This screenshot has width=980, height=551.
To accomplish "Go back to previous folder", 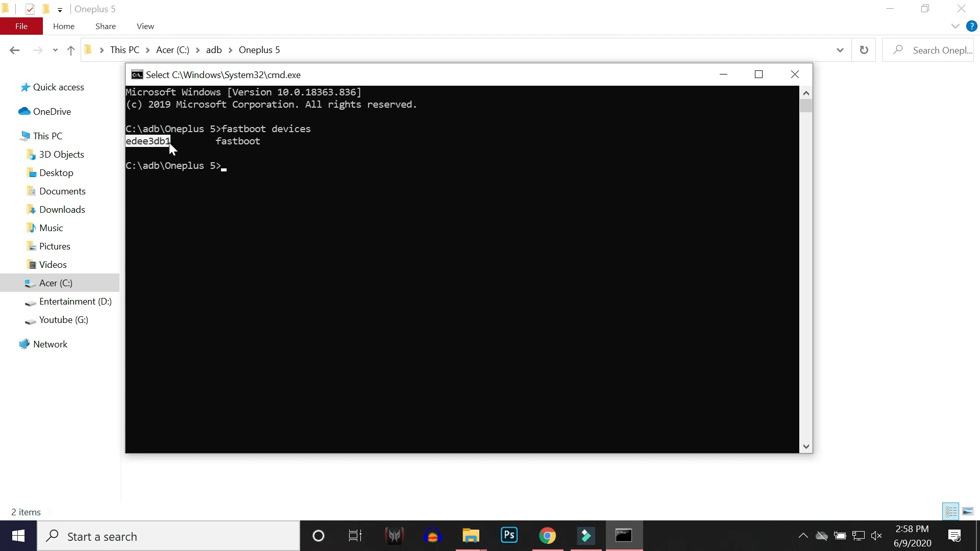I will [15, 50].
